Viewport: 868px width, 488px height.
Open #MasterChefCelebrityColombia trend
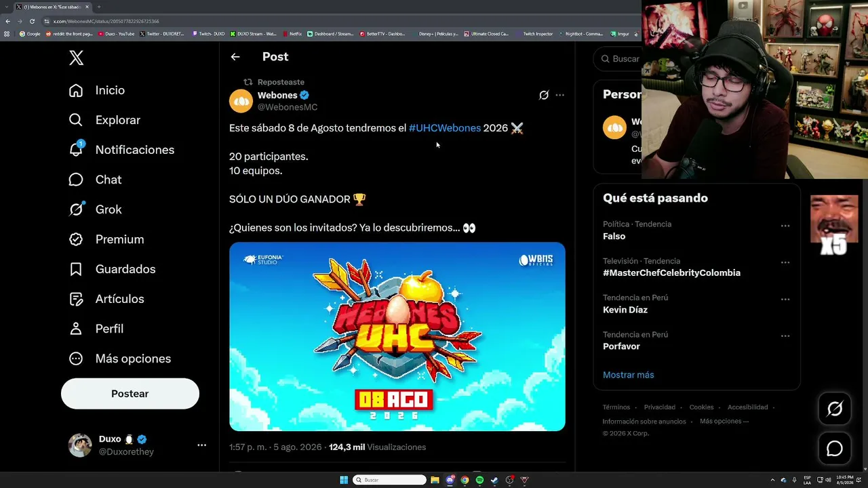671,273
